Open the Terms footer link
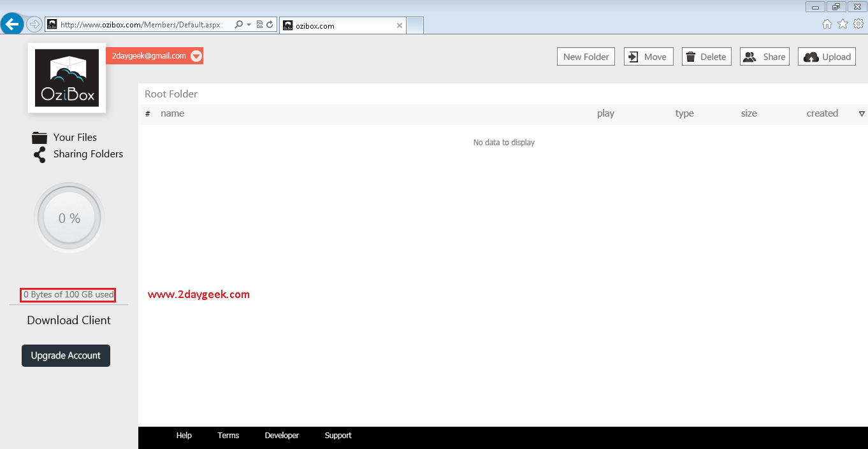The height and width of the screenshot is (449, 868). coord(228,436)
